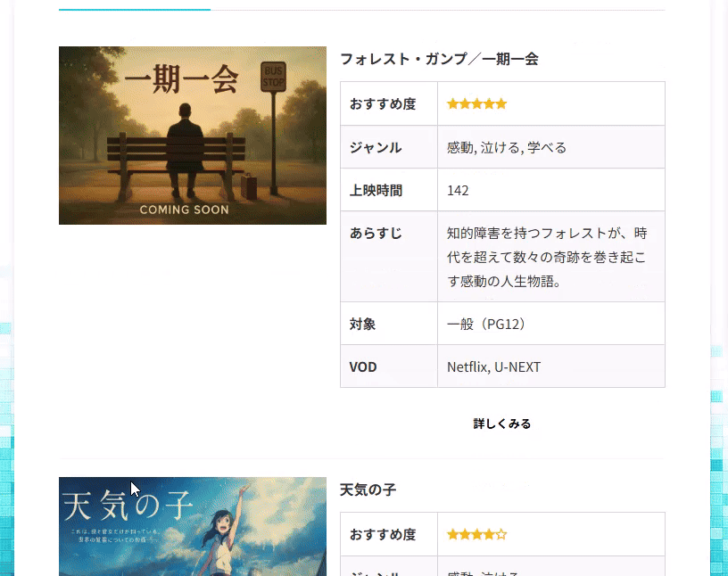Click the フォレスト・ガンプ／一期一会 title
Viewport: 728px width, 576px height.
point(439,59)
